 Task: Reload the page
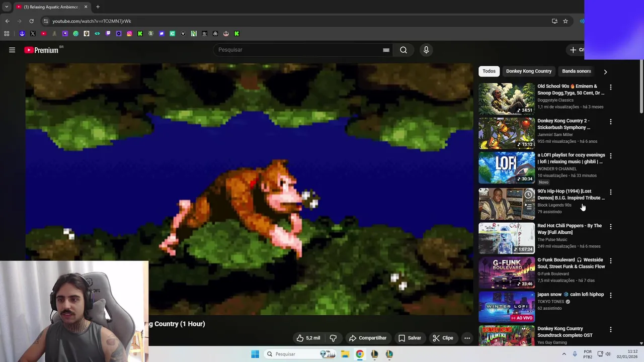(x=31, y=21)
